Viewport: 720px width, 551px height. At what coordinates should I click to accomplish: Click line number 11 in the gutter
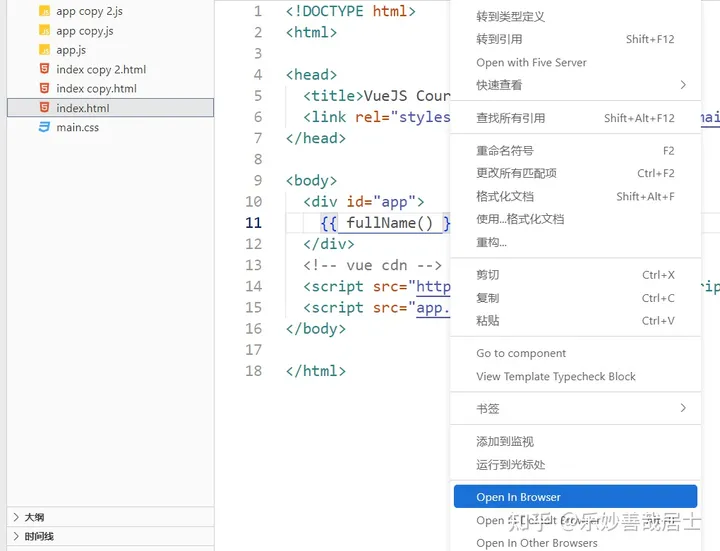(x=253, y=223)
